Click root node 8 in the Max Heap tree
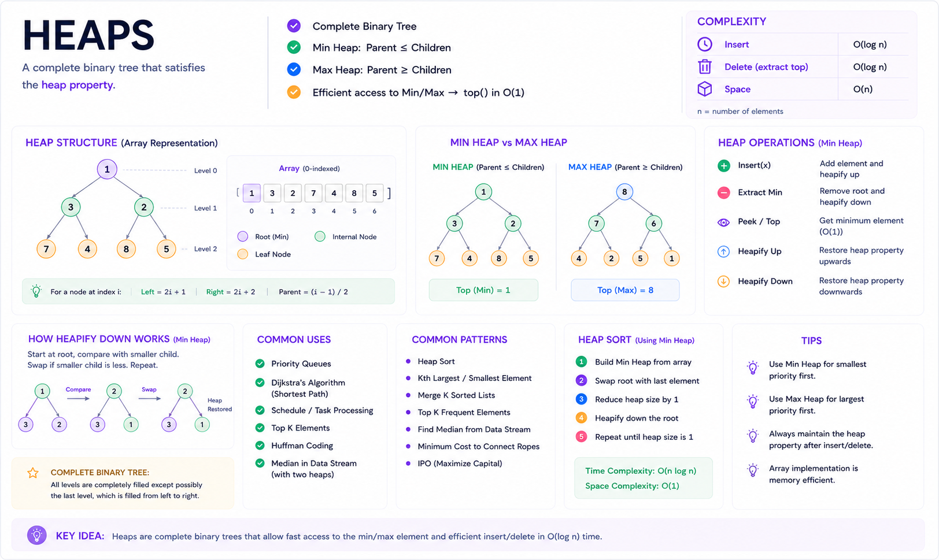This screenshot has height=560, width=939. click(x=624, y=192)
